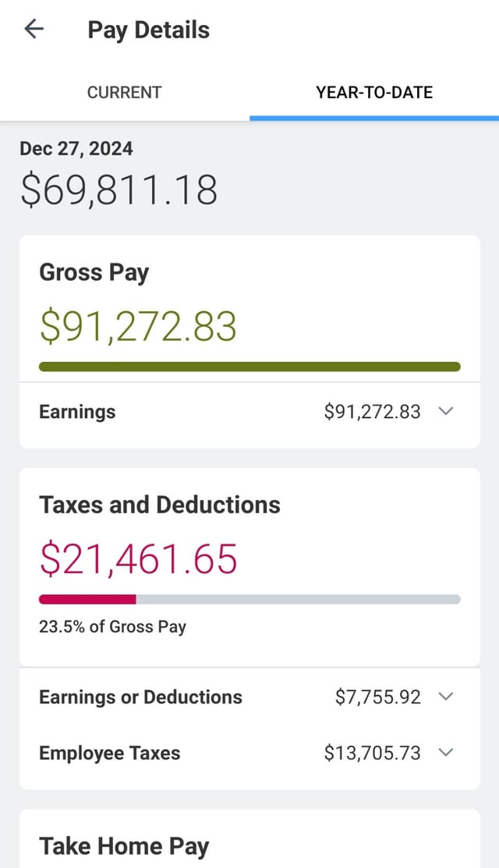
Task: Click the Earnings or Deductions $7,755.92 value
Action: [377, 696]
